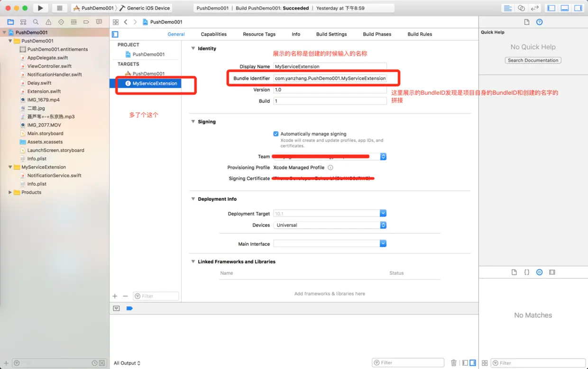This screenshot has height=369, width=588.
Task: Click the Bundle Identifier field
Action: 330,78
